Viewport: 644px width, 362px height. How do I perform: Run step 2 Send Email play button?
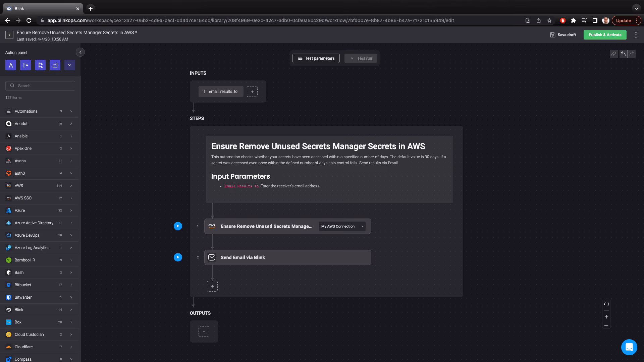click(x=178, y=257)
